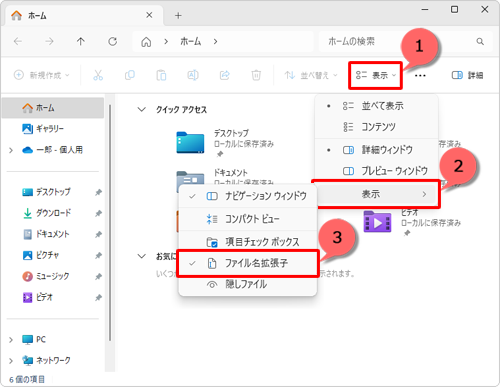Collapse the クイック アクセス section
The image size is (500, 387).
142,109
